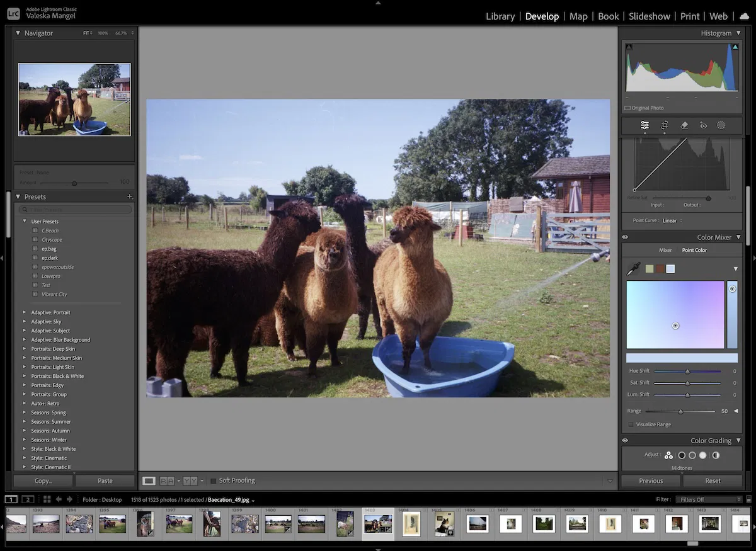756x551 pixels.
Task: Select the light blue color swatch
Action: (x=670, y=269)
